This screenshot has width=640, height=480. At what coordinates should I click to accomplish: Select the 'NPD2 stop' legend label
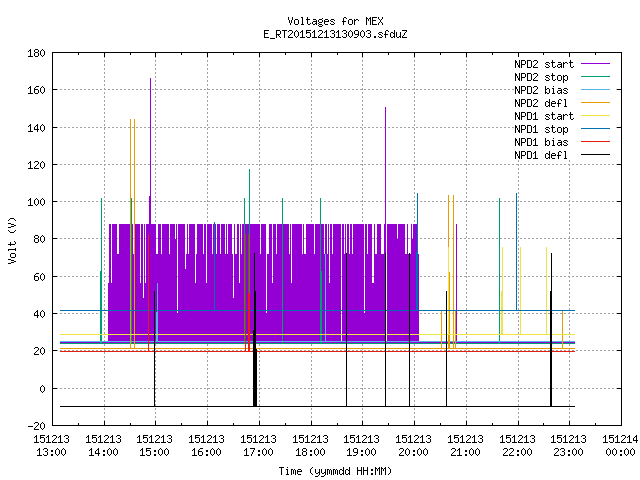(541, 77)
